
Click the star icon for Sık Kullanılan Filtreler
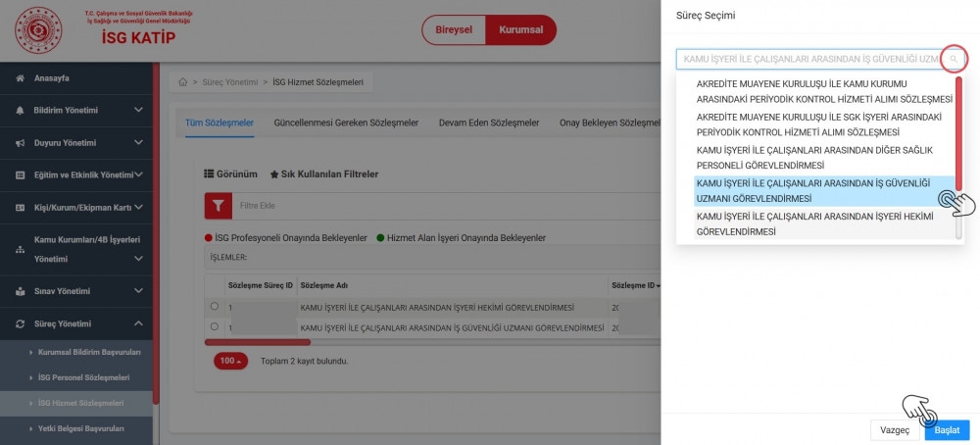click(x=273, y=174)
